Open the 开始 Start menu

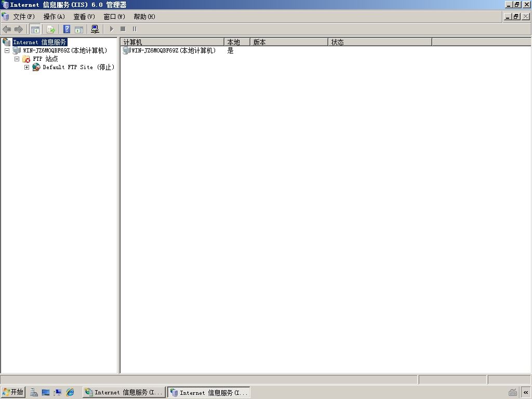(x=13, y=392)
